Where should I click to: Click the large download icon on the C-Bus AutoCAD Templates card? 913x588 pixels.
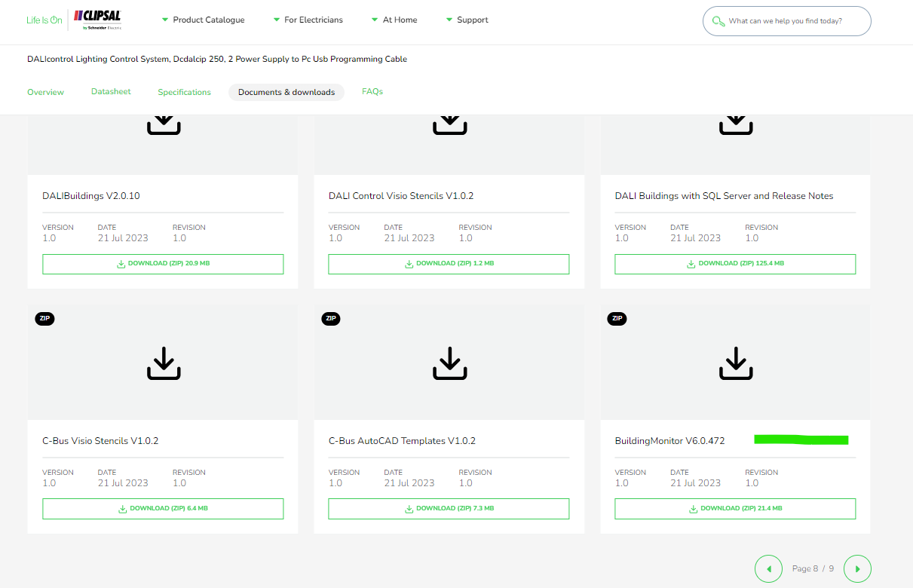[x=449, y=363]
